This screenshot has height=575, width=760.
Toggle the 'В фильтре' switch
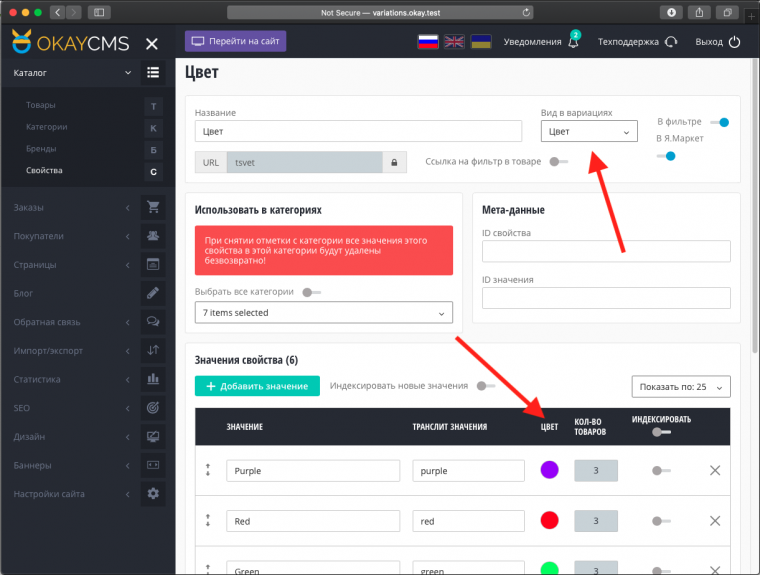[x=718, y=122]
